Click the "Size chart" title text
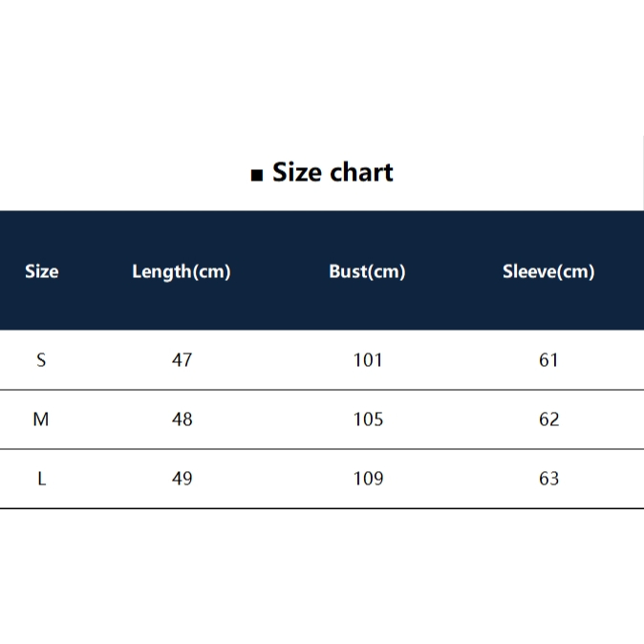644x644 pixels. [333, 173]
